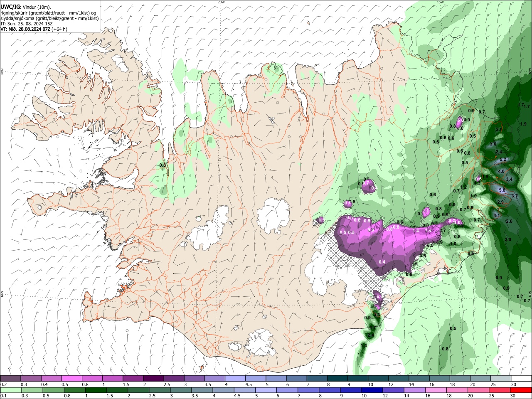Click the 2.9 precipitation value on the map
This screenshot has height=399, width=532.
(x=500, y=202)
